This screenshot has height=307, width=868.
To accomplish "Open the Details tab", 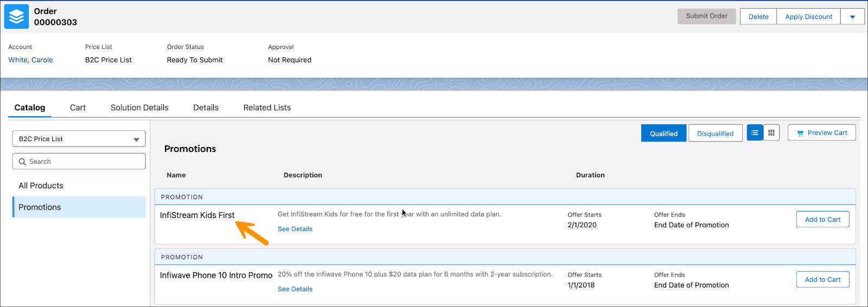I will pyautogui.click(x=206, y=107).
